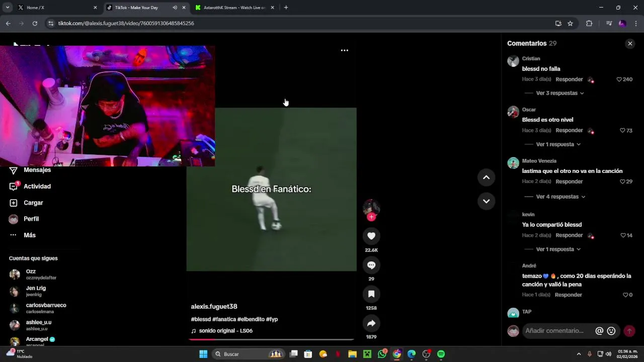Go to the next video with down arrow
This screenshot has width=644, height=362.
486,201
